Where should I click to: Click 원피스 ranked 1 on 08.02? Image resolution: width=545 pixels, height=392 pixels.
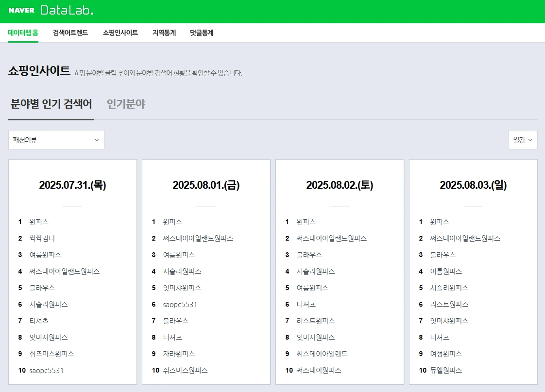tap(306, 222)
